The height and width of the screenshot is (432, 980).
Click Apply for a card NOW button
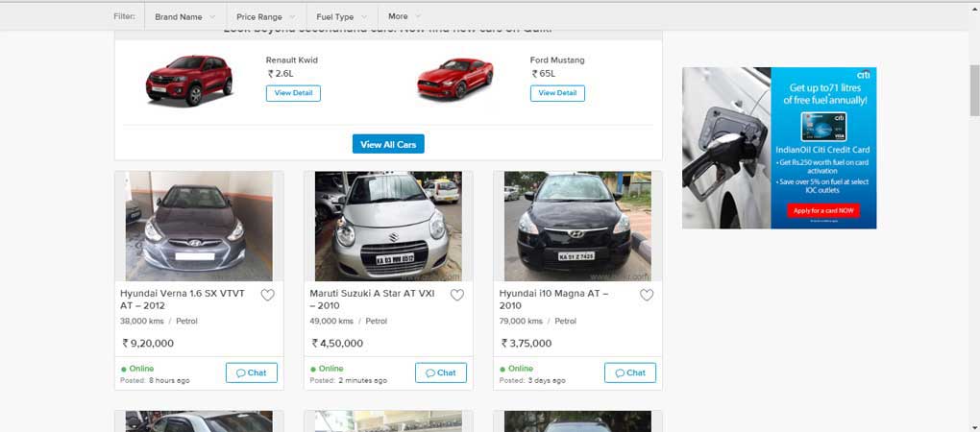point(823,210)
